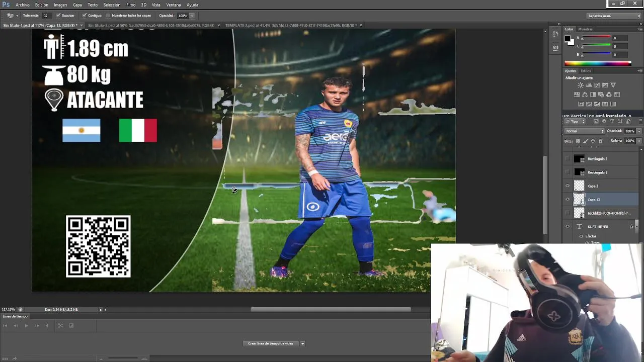The height and width of the screenshot is (362, 644).
Task: Add a Vibrance adjustment triangle icon
Action: pos(613,85)
